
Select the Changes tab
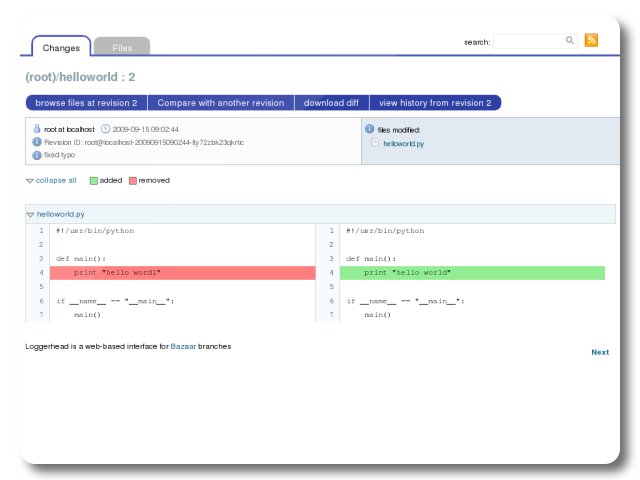tap(61, 47)
